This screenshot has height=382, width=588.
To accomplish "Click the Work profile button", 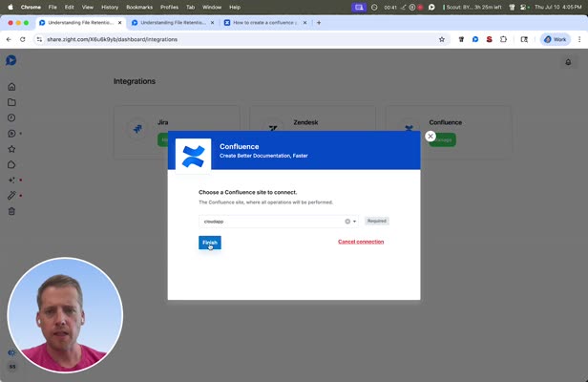I will point(555,39).
